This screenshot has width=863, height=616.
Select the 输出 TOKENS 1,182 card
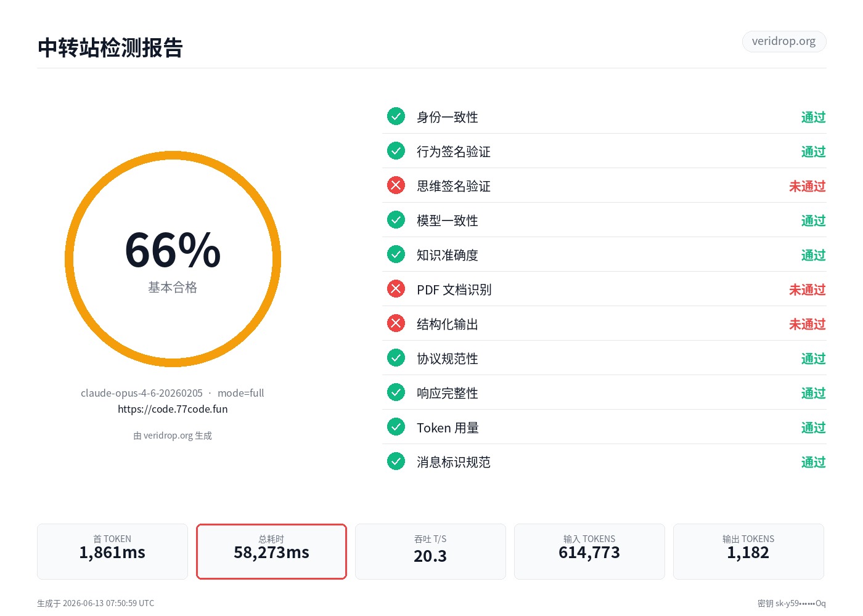point(748,551)
